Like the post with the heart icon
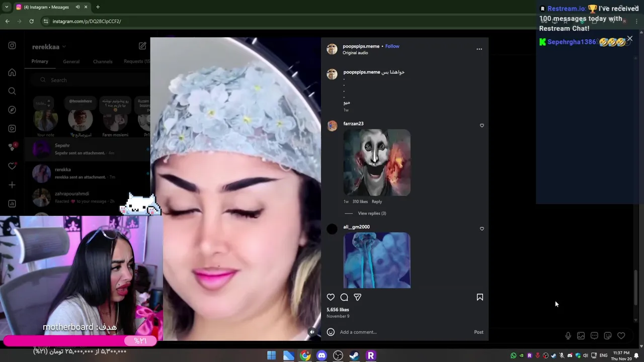 click(331, 297)
